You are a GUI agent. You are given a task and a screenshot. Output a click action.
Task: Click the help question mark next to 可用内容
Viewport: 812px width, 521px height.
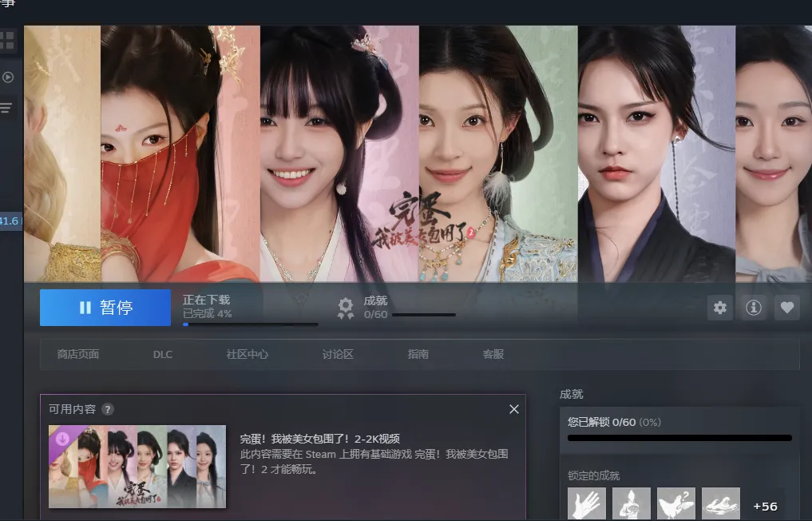point(108,409)
